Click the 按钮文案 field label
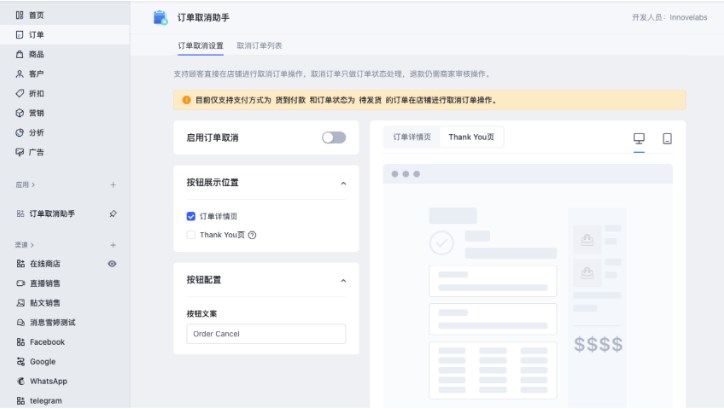Image resolution: width=724 pixels, height=409 pixels. coord(202,314)
